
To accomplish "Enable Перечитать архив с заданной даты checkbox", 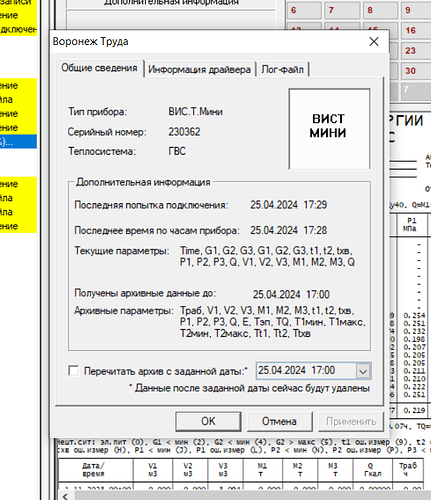I will coord(73,371).
